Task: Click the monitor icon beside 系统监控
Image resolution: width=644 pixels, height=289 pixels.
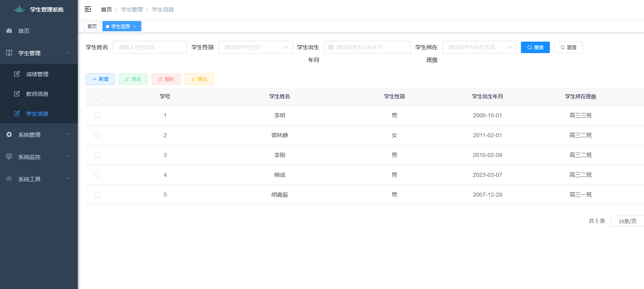Action: tap(9, 157)
